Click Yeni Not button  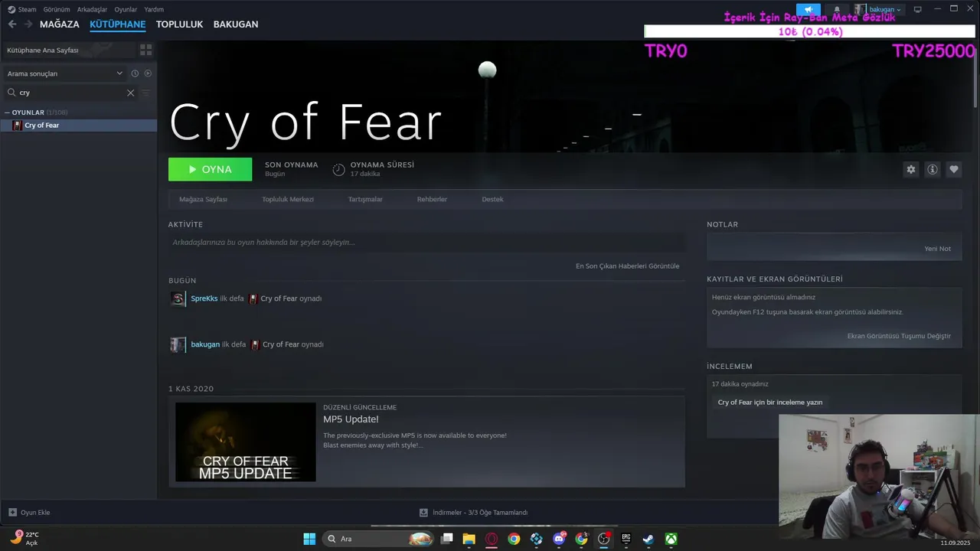(937, 249)
